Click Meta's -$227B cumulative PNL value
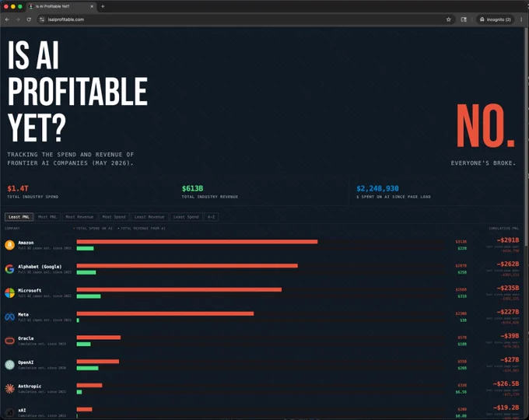529x420 pixels. (x=508, y=312)
